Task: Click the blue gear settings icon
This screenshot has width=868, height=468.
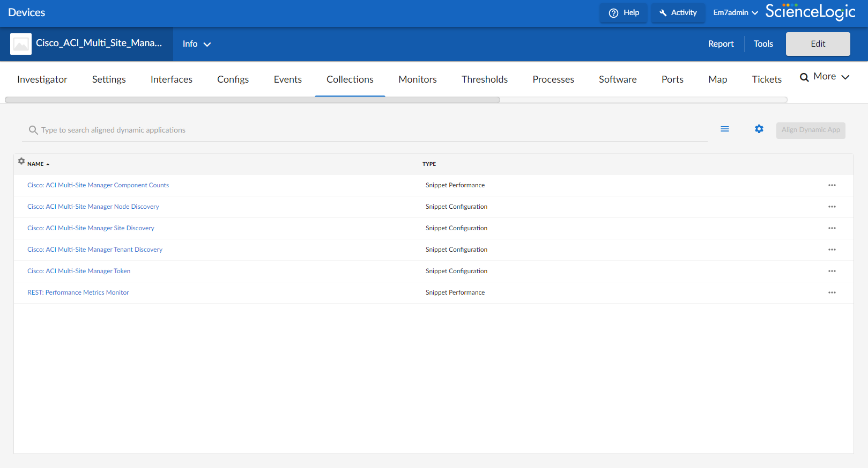Action: click(x=759, y=129)
